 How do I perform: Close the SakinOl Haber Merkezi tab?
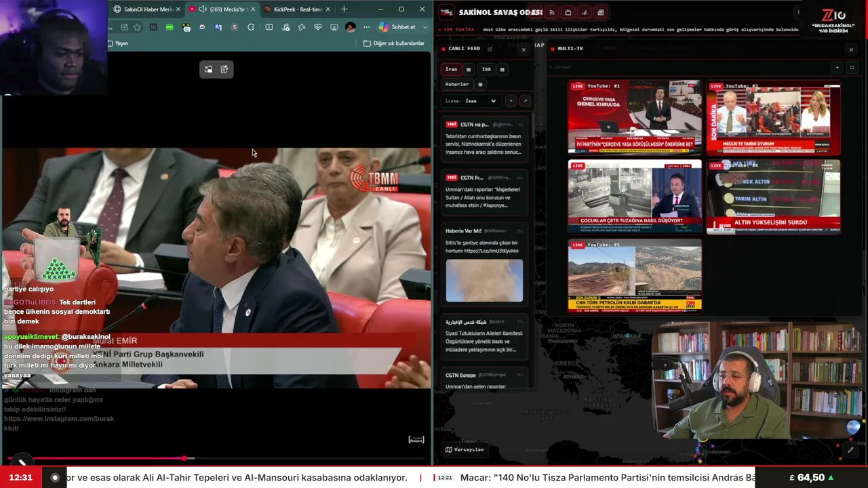pyautogui.click(x=178, y=9)
